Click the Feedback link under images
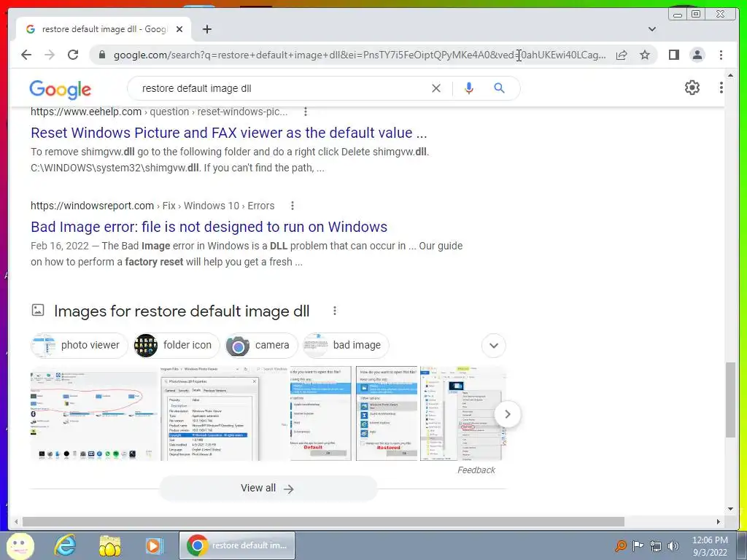The height and width of the screenshot is (560, 747). (476, 470)
